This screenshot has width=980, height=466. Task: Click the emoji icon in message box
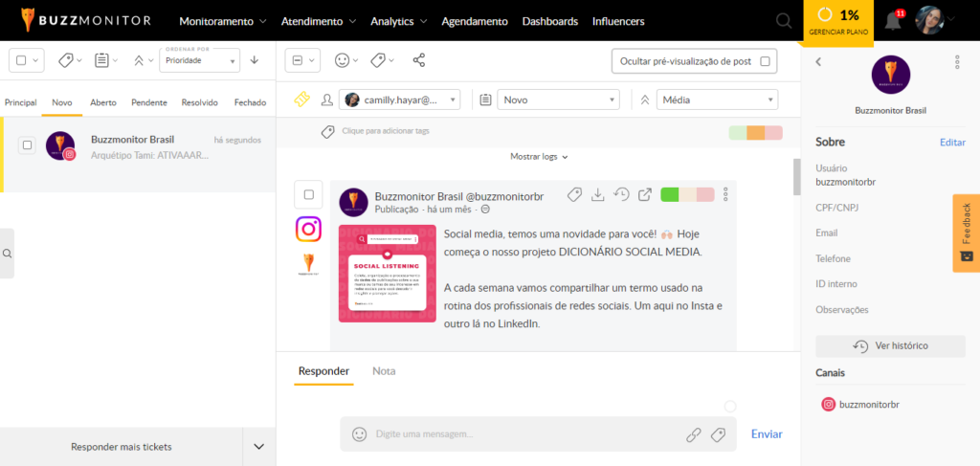coord(360,434)
